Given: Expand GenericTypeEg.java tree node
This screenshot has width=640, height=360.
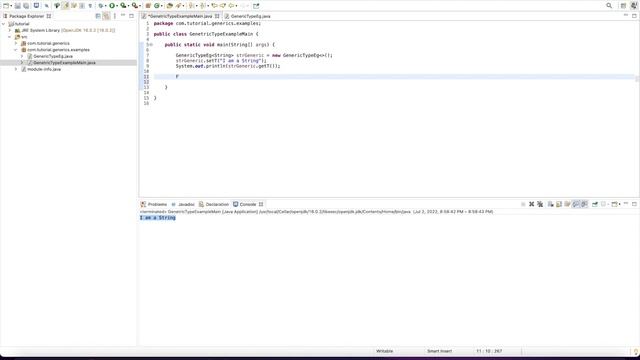Looking at the screenshot, I should [22, 56].
